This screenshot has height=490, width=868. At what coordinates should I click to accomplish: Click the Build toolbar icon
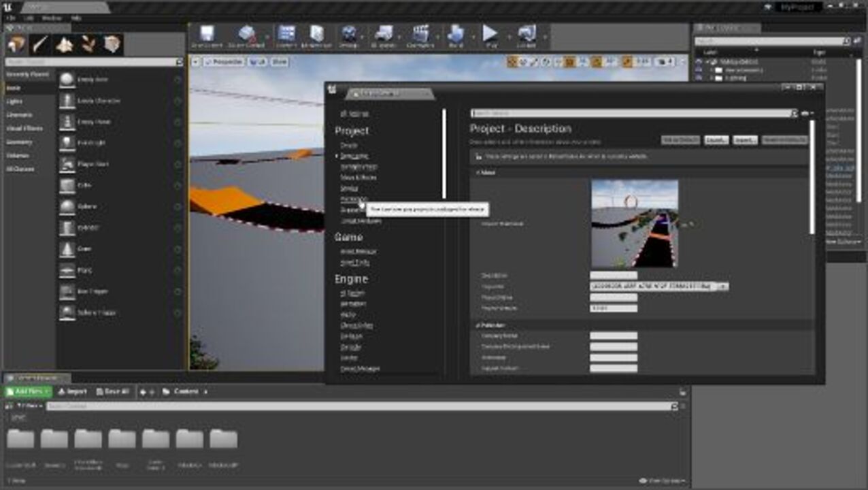456,36
